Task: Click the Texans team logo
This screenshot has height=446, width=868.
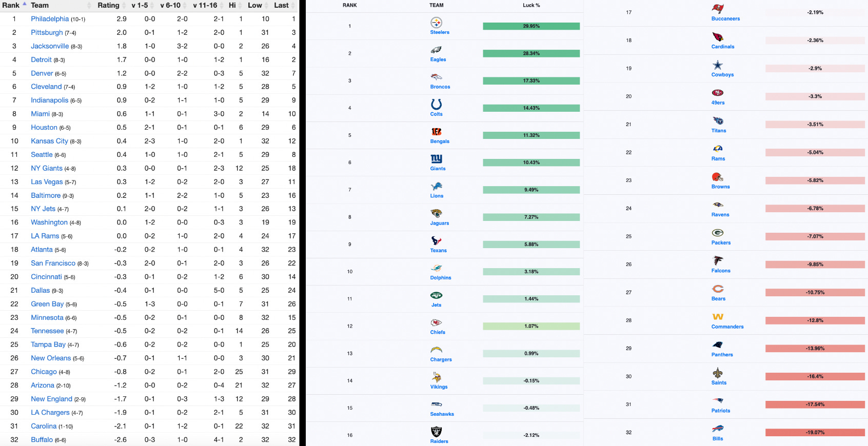Action: [x=436, y=240]
